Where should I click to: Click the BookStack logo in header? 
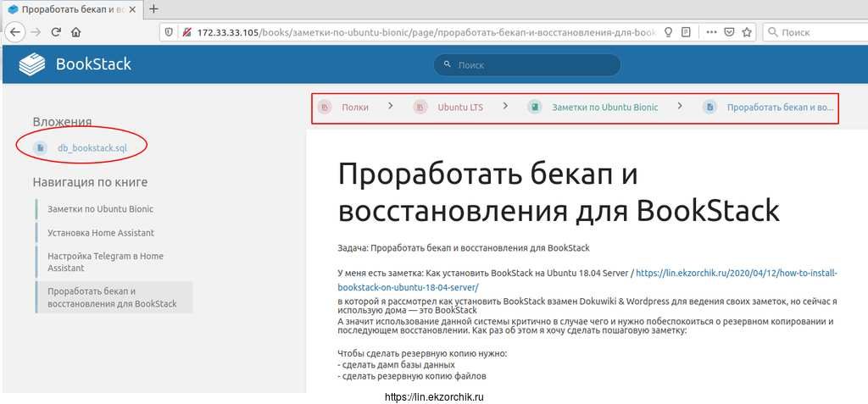[x=75, y=64]
